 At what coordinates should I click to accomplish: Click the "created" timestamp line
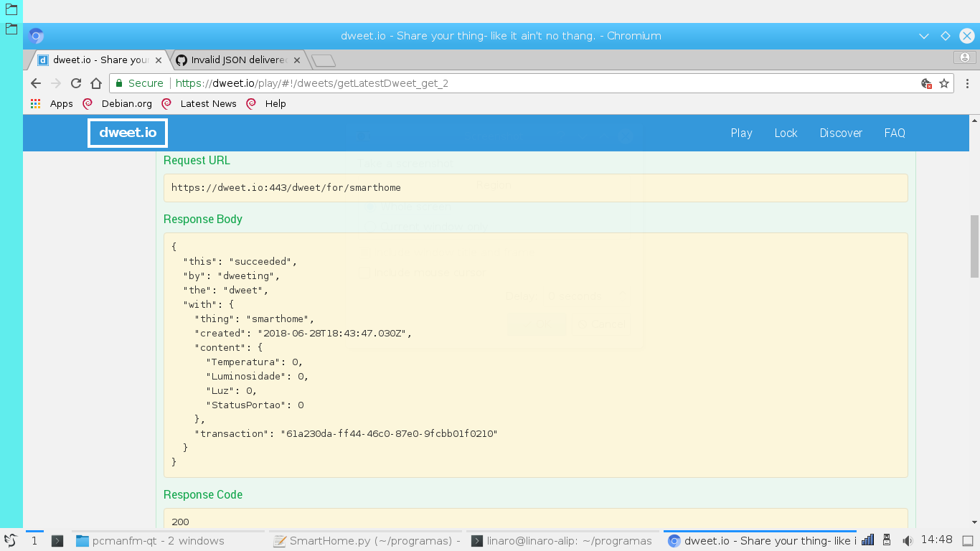303,333
